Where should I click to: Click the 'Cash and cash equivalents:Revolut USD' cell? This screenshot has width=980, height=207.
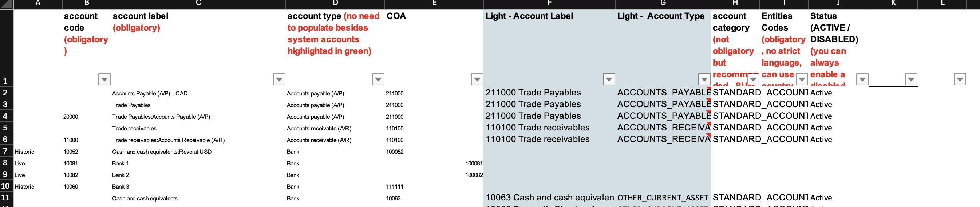click(x=162, y=152)
